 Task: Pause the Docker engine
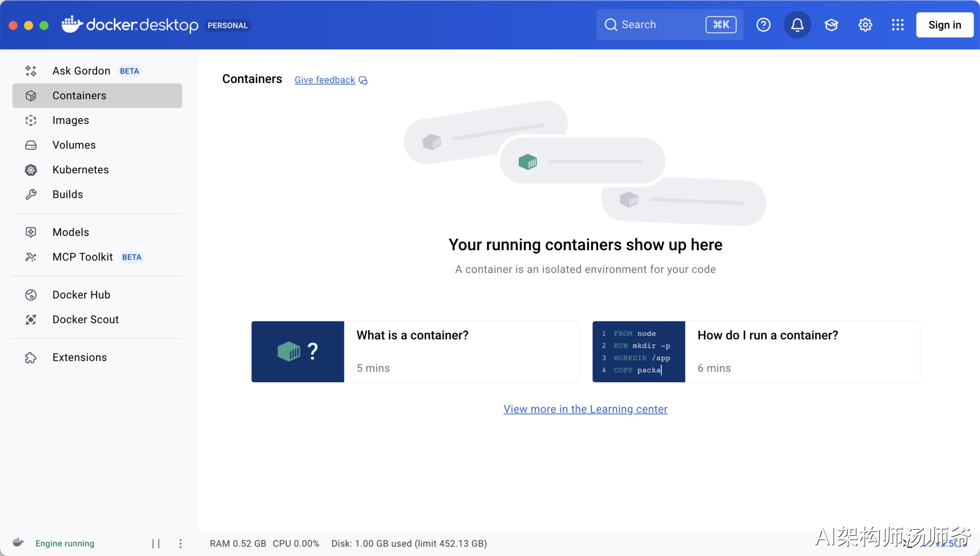[x=156, y=543]
